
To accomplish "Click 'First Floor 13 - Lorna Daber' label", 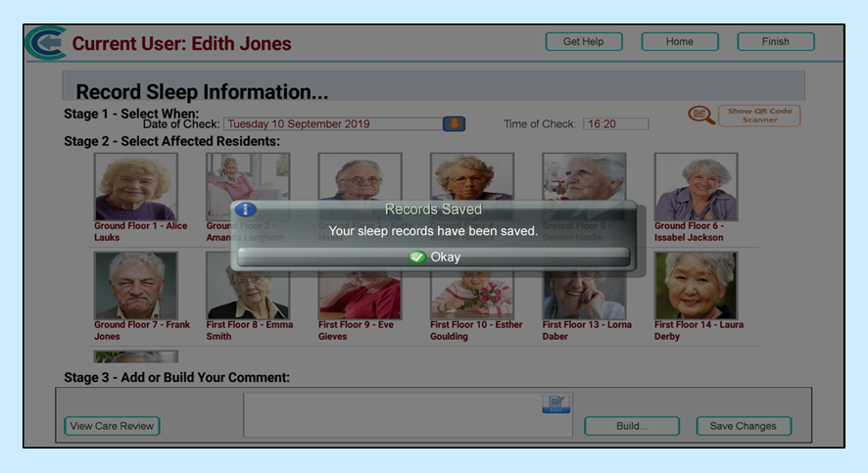I will click(x=587, y=330).
